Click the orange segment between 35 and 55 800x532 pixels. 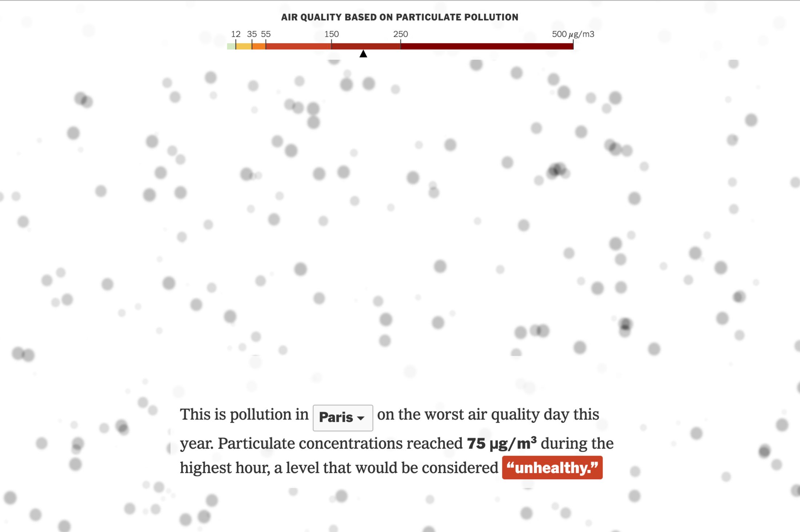click(259, 46)
